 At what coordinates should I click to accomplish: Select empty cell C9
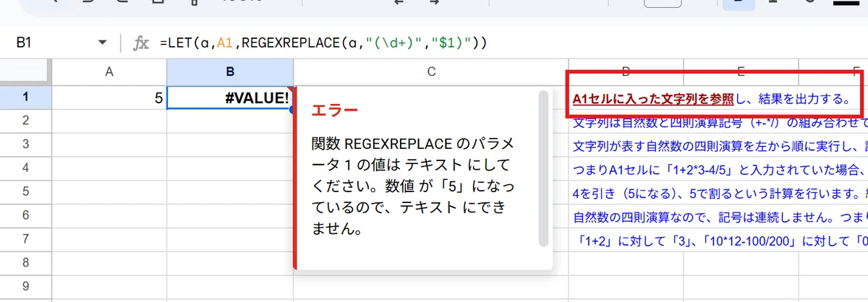pyautogui.click(x=431, y=288)
